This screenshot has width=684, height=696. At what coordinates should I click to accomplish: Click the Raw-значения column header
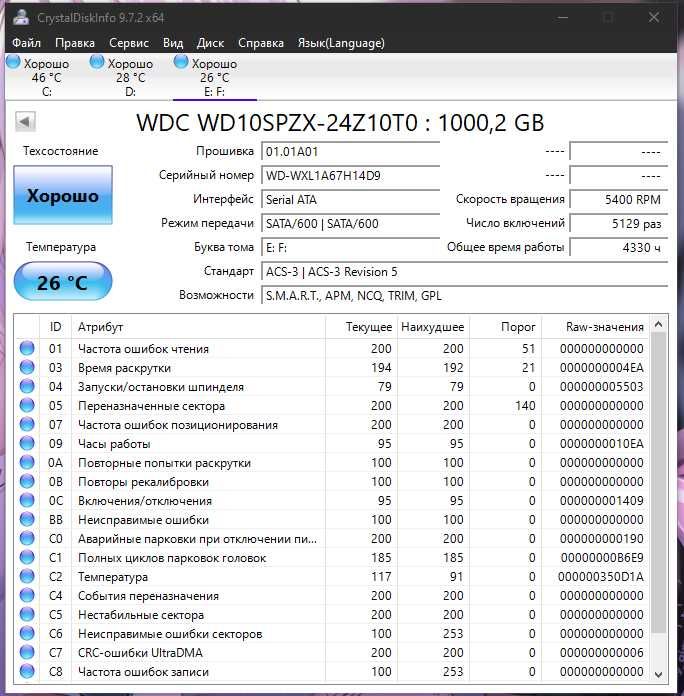point(595,327)
